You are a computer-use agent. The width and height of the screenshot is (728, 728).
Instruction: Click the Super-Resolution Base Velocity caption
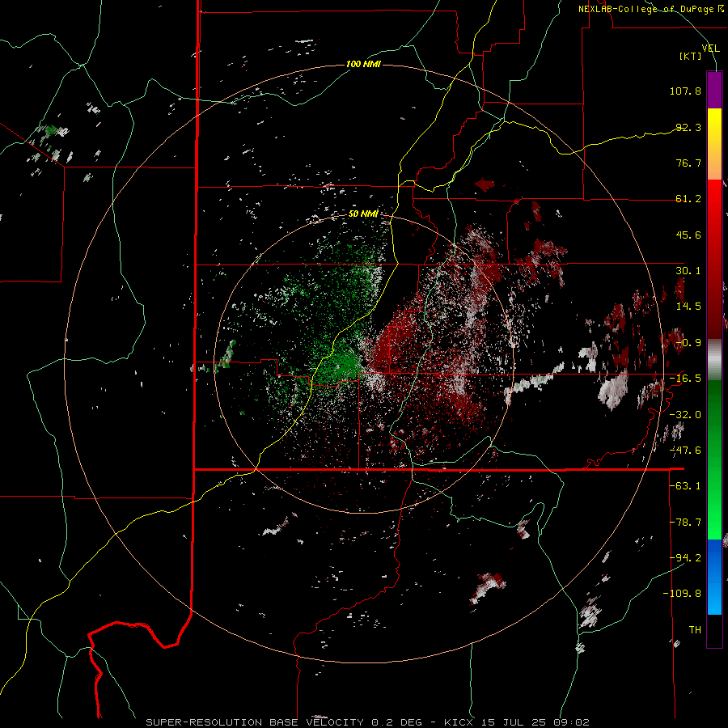click(368, 722)
